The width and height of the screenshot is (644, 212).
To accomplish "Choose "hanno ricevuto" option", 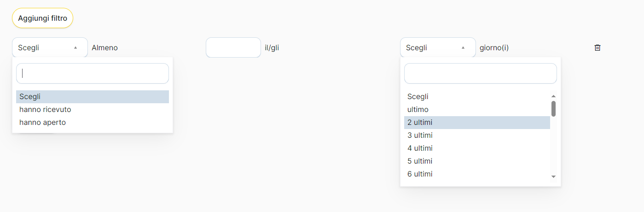I will tap(45, 110).
